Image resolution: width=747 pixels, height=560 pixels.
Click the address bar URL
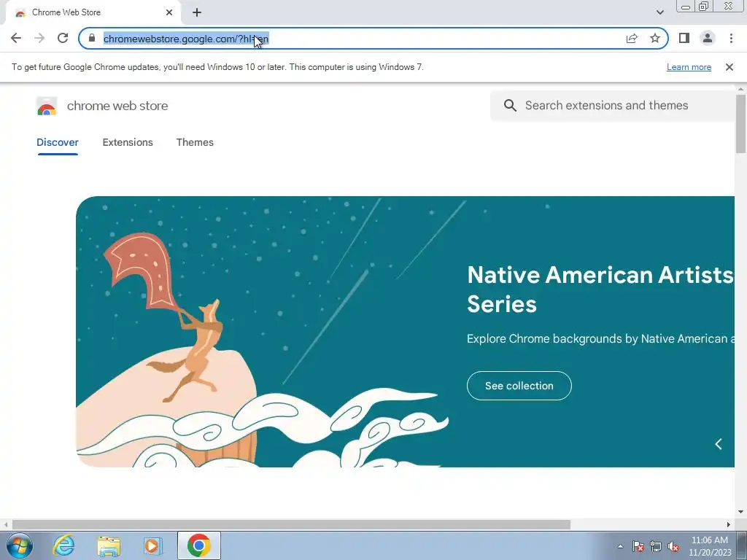186,39
